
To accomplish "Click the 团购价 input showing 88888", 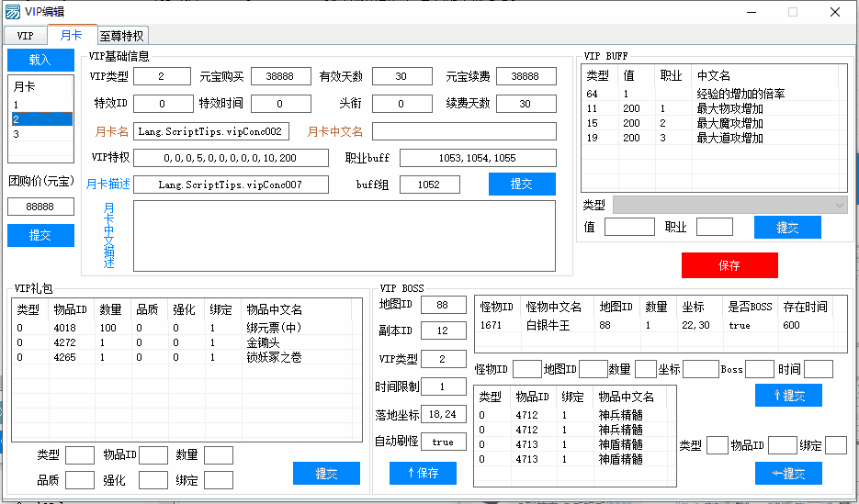I will 40,207.
